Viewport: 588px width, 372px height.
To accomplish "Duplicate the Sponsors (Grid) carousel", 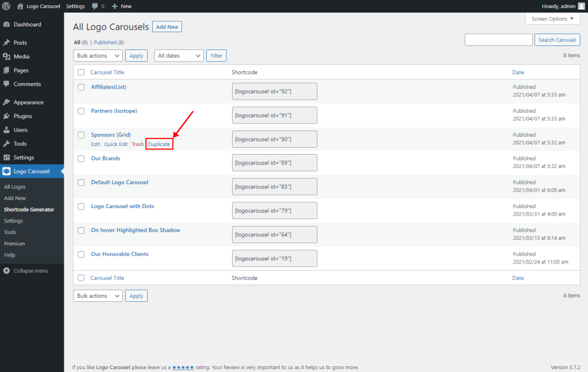I will point(159,144).
